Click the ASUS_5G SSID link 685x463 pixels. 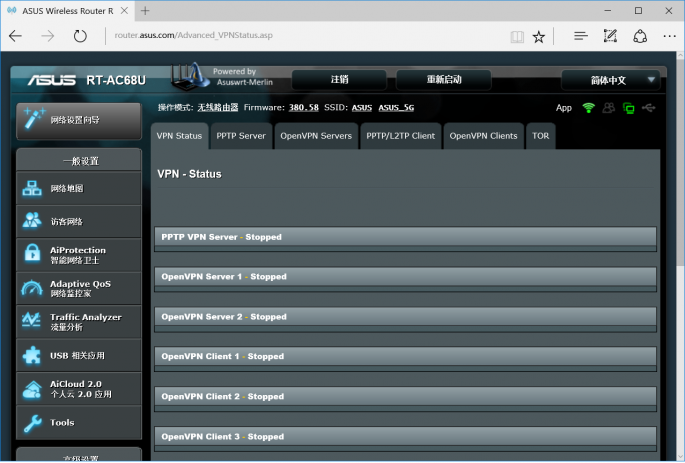396,107
